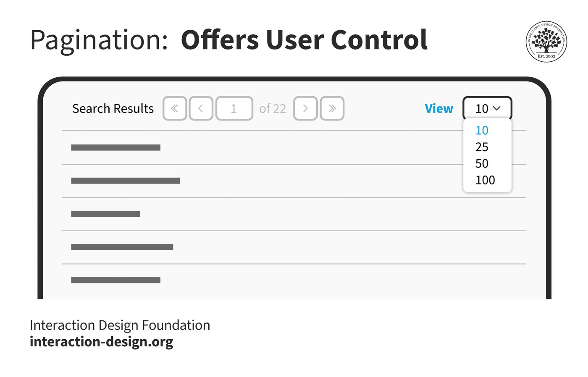Screen dimensions: 588x377
Task: Go to previous page arrow button
Action: coord(201,108)
